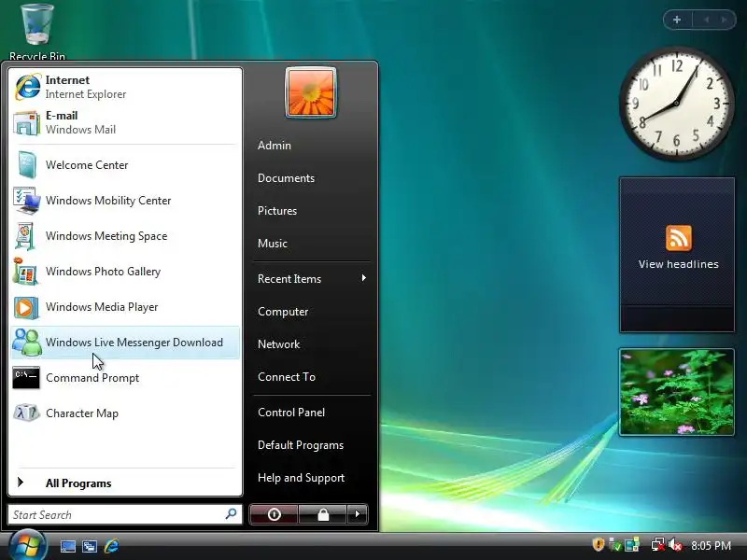747x560 pixels.
Task: Open Computer from Start menu
Action: pyautogui.click(x=283, y=312)
